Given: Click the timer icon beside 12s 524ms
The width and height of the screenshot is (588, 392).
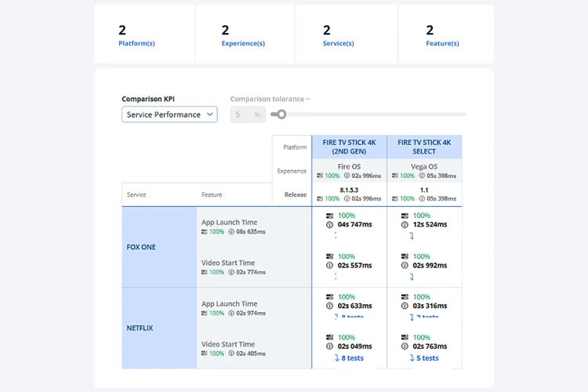Looking at the screenshot, I should coord(405,225).
